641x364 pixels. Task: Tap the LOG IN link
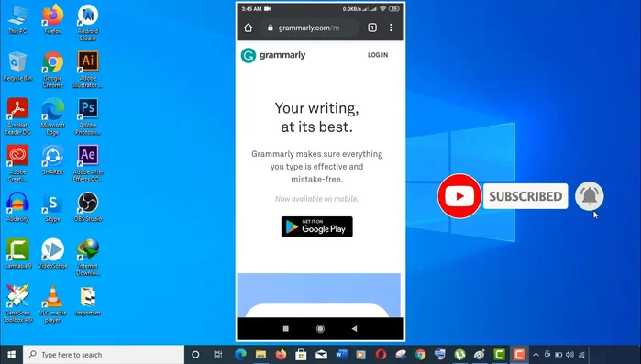point(378,55)
